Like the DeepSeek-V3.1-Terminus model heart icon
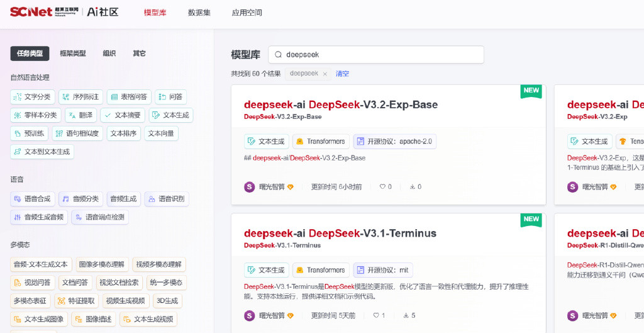The width and height of the screenshot is (644, 333). click(x=376, y=316)
